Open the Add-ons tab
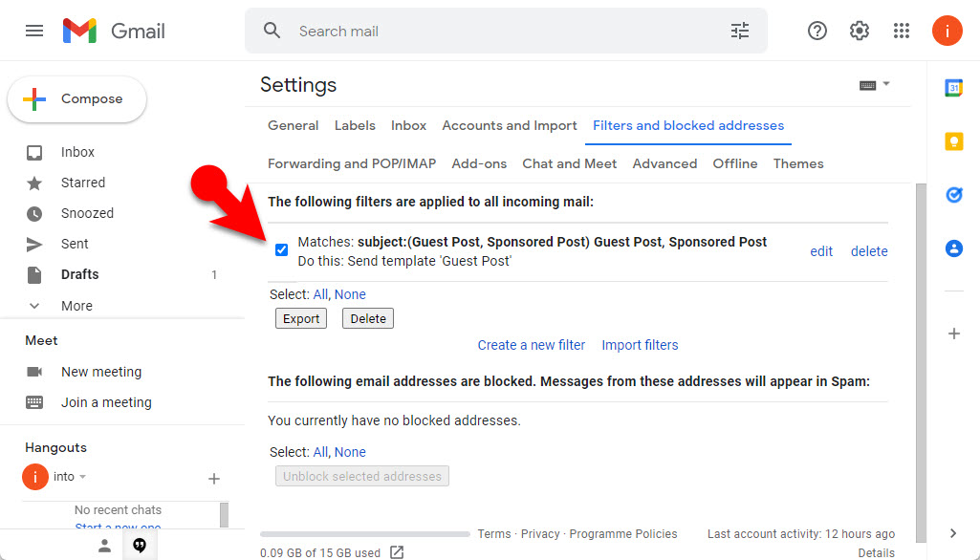Image resolution: width=980 pixels, height=560 pixels. (479, 163)
